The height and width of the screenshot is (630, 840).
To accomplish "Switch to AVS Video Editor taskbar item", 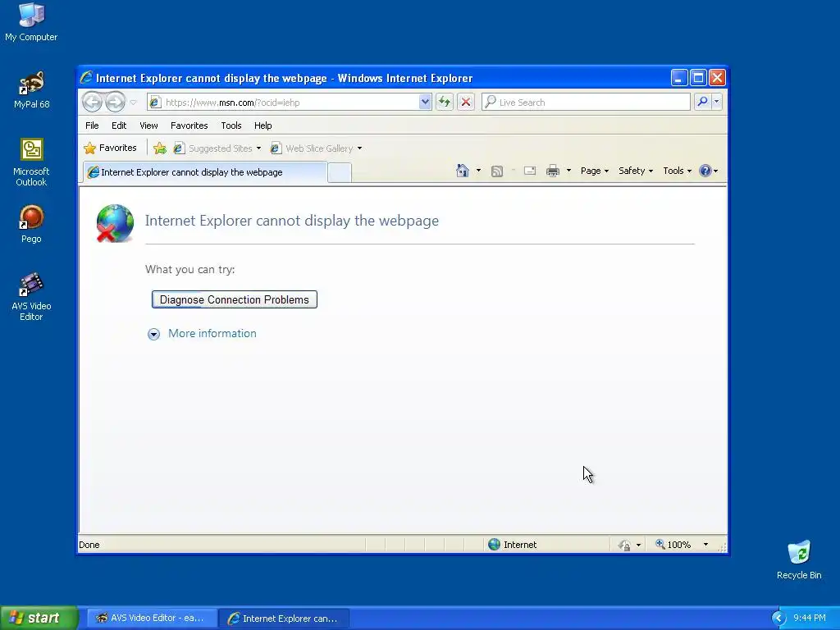I will click(x=152, y=618).
